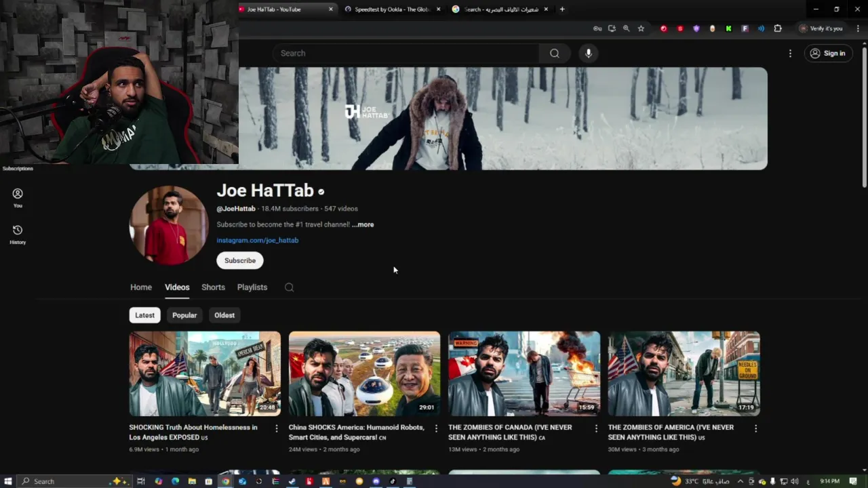Open options for Homelessness in Los Angeles video
This screenshot has height=488, width=868.
[x=276, y=428]
